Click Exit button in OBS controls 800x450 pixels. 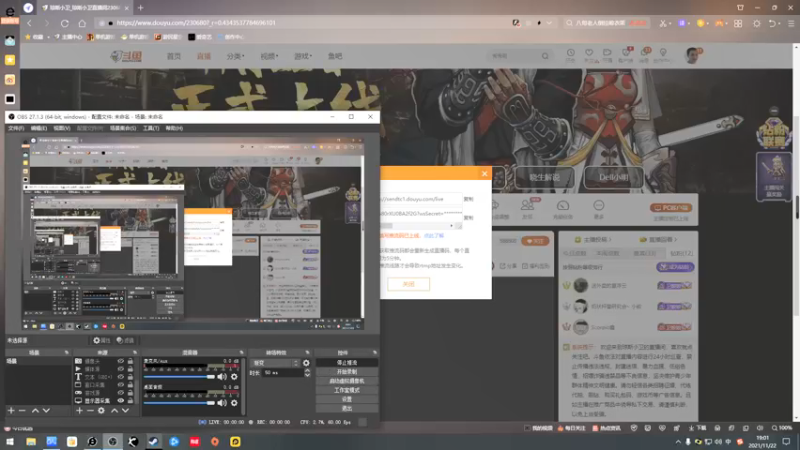click(x=347, y=409)
